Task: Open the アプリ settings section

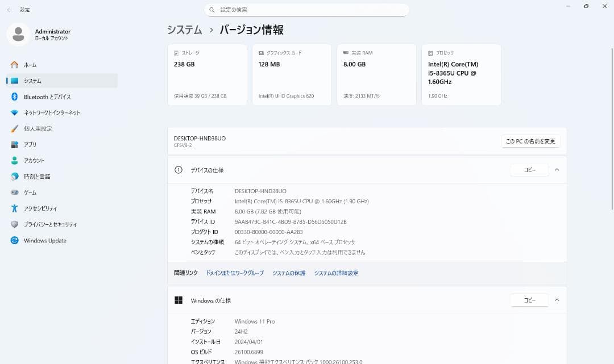Action: tap(62, 145)
